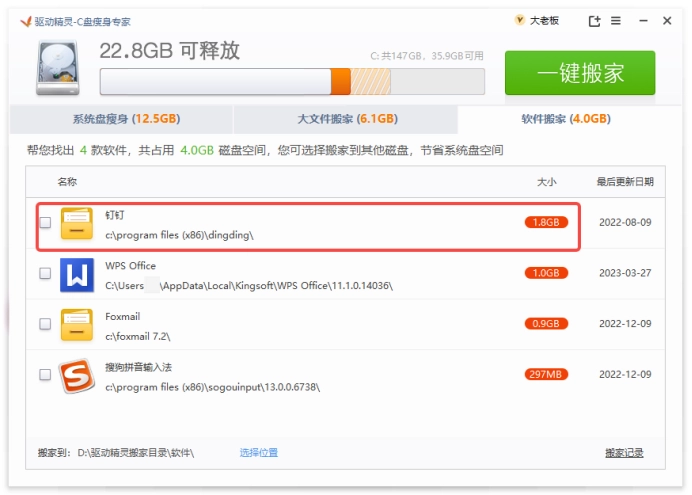The height and width of the screenshot is (495, 692).
Task: Click the share/feedback icon in title bar
Action: [x=595, y=21]
